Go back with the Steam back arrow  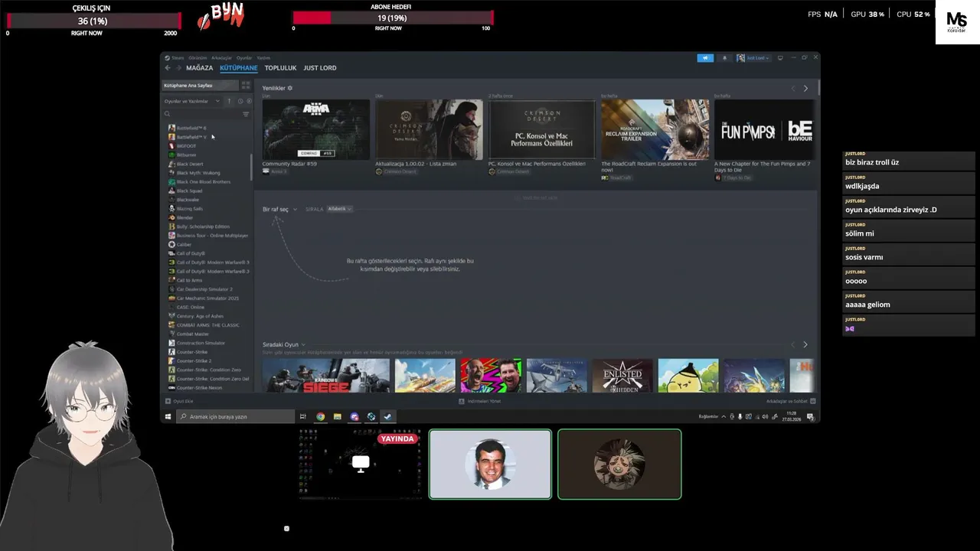[168, 68]
